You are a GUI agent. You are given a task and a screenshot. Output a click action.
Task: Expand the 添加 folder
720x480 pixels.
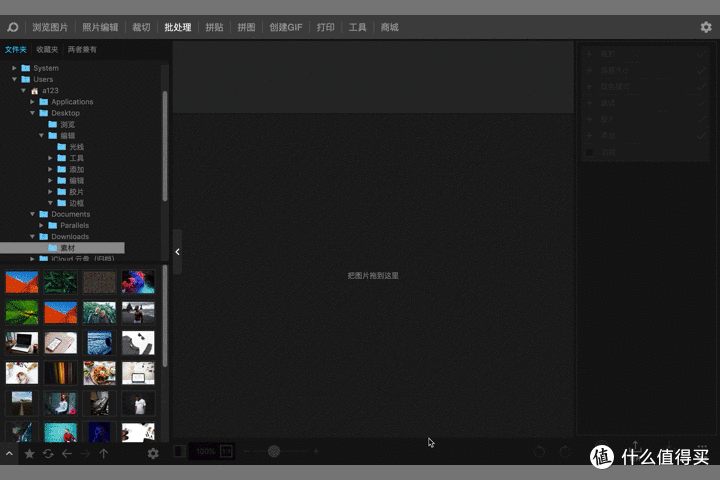50,169
